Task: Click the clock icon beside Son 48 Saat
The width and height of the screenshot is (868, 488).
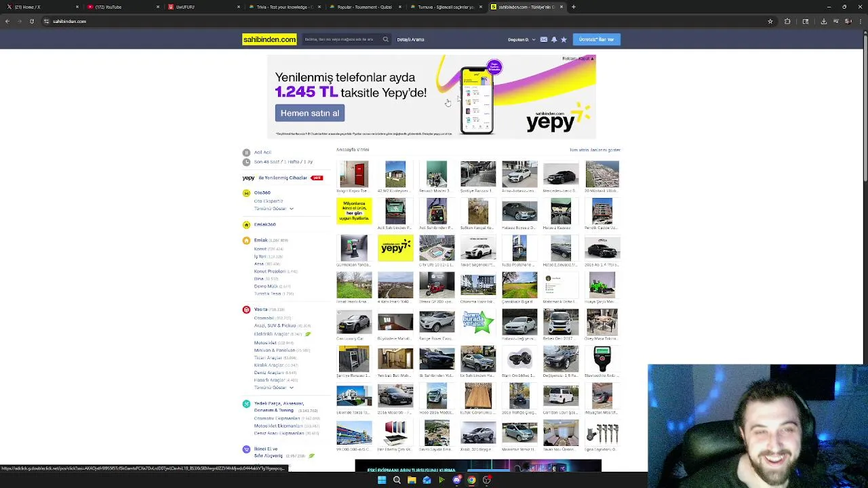Action: click(246, 162)
